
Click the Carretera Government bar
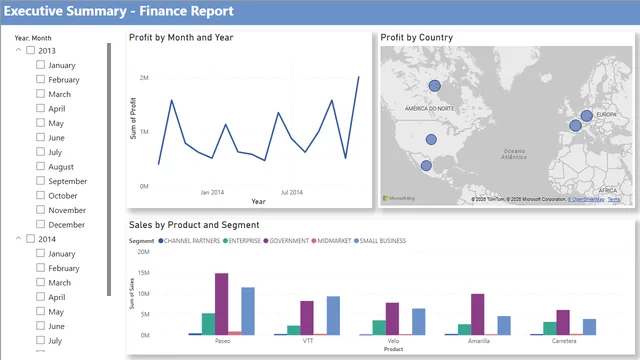click(x=563, y=322)
